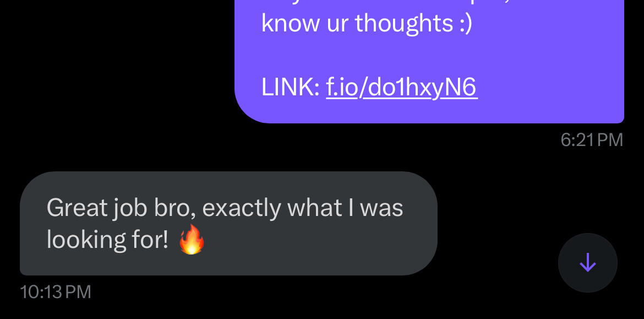Click the "know ur thoughts" text line
This screenshot has height=319, width=644.
pos(357,24)
